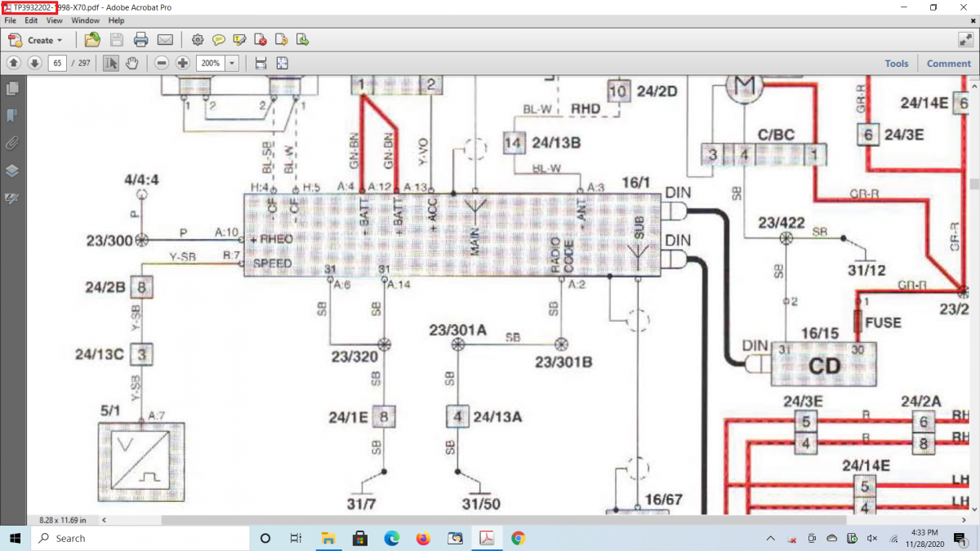
Task: Open the Bookmarks panel in the sidebar
Action: click(12, 116)
